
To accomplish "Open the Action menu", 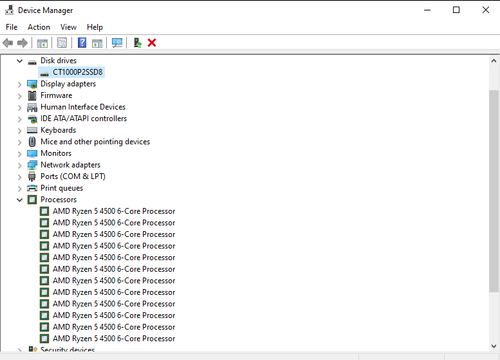I will pos(39,27).
